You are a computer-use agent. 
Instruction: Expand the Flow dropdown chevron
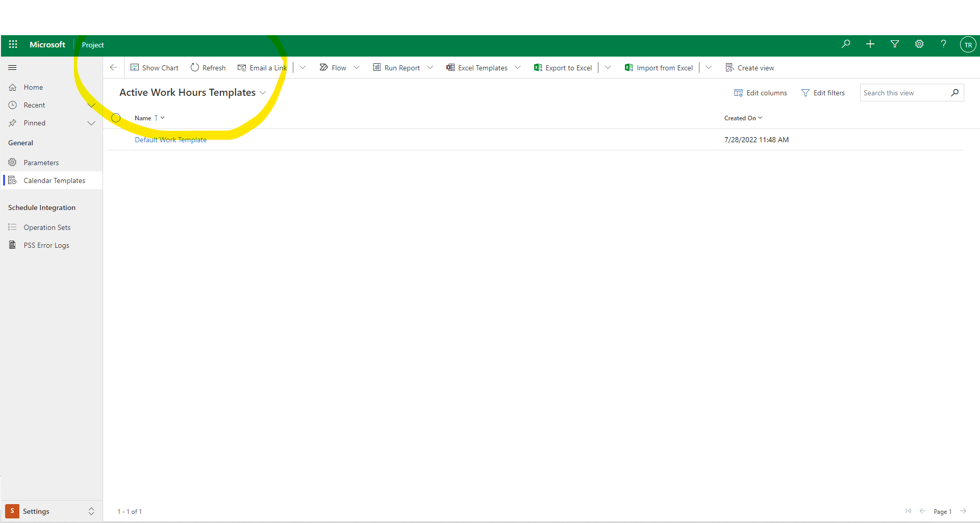(x=357, y=67)
